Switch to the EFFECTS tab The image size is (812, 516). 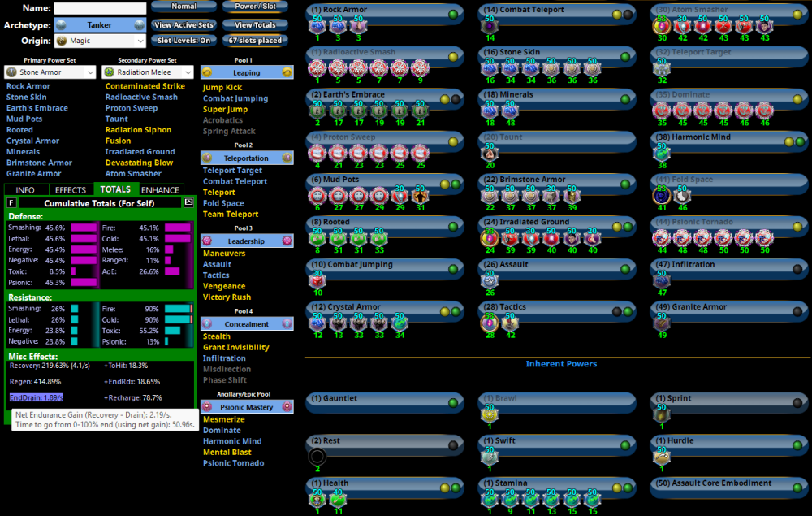(x=71, y=190)
